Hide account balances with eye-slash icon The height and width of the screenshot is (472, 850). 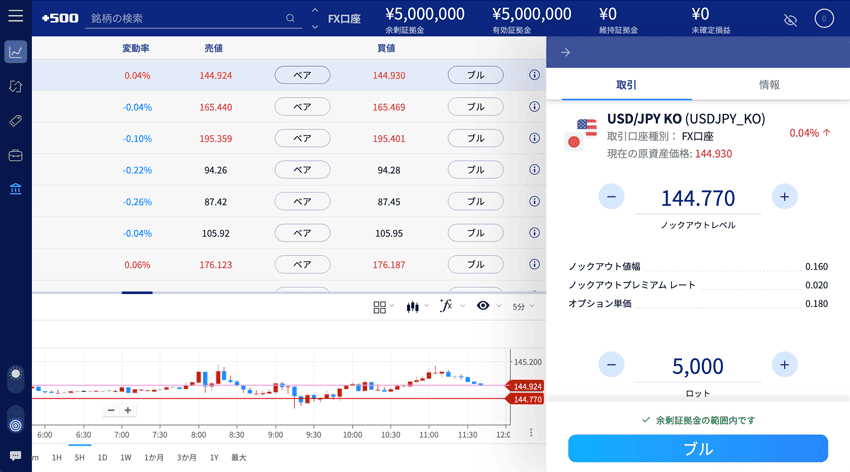point(790,20)
